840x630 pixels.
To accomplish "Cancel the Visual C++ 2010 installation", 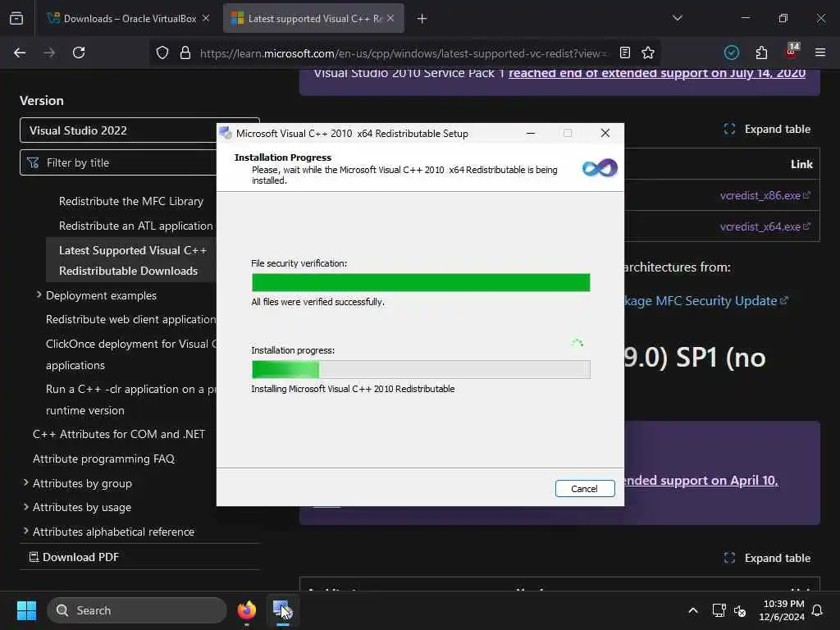I will click(x=584, y=489).
